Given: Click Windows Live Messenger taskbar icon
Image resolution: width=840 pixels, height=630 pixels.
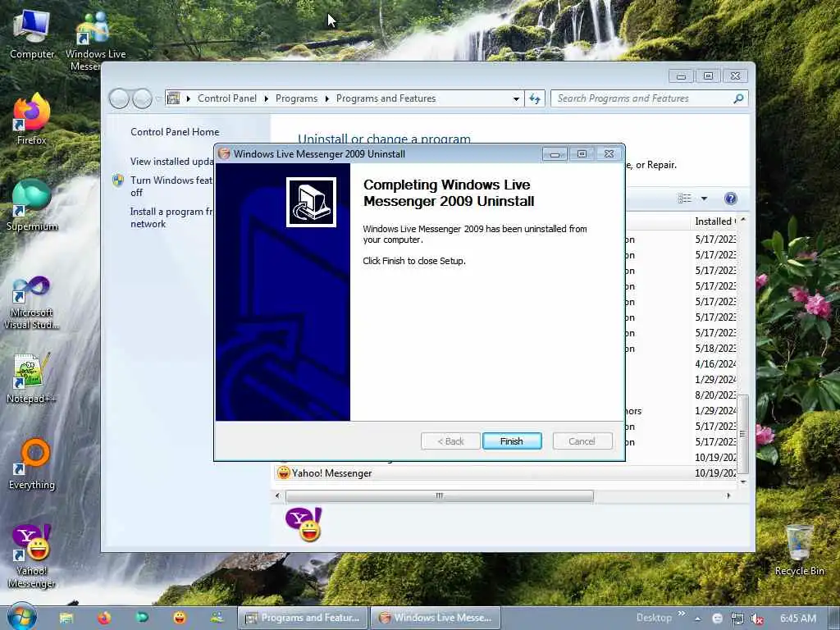Looking at the screenshot, I should [x=217, y=618].
